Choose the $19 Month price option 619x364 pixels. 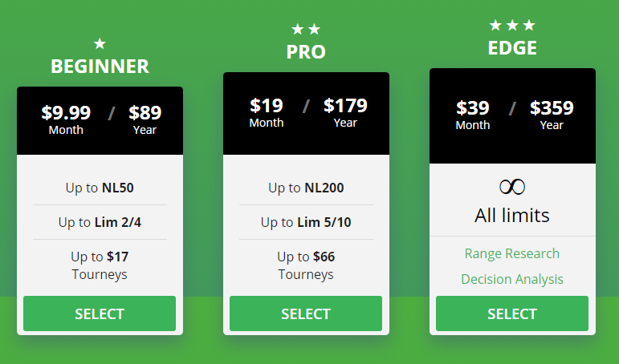click(x=267, y=113)
